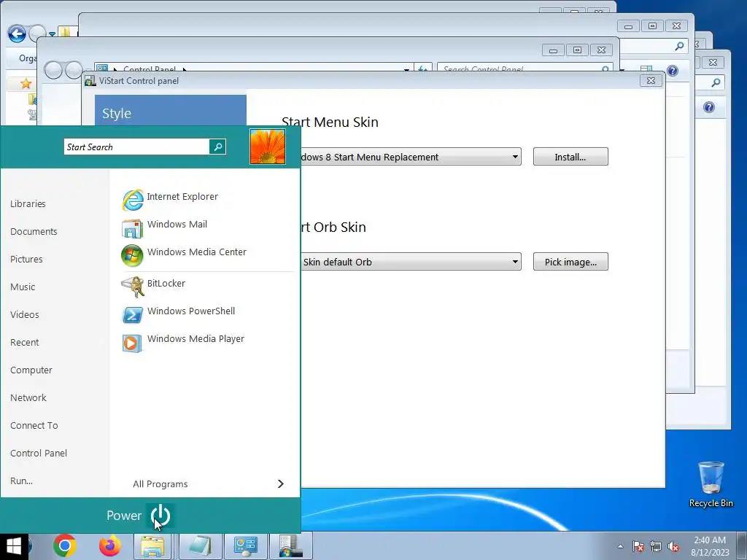Click the blue help icon beside the view button

point(672,71)
